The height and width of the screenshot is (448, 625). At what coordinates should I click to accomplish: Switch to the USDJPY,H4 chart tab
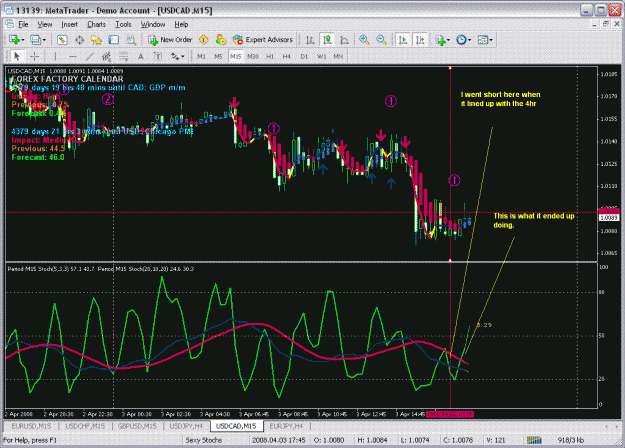click(x=186, y=426)
